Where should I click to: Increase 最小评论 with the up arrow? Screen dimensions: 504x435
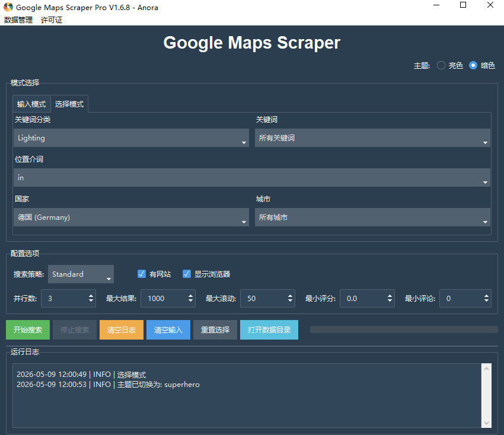point(486,296)
